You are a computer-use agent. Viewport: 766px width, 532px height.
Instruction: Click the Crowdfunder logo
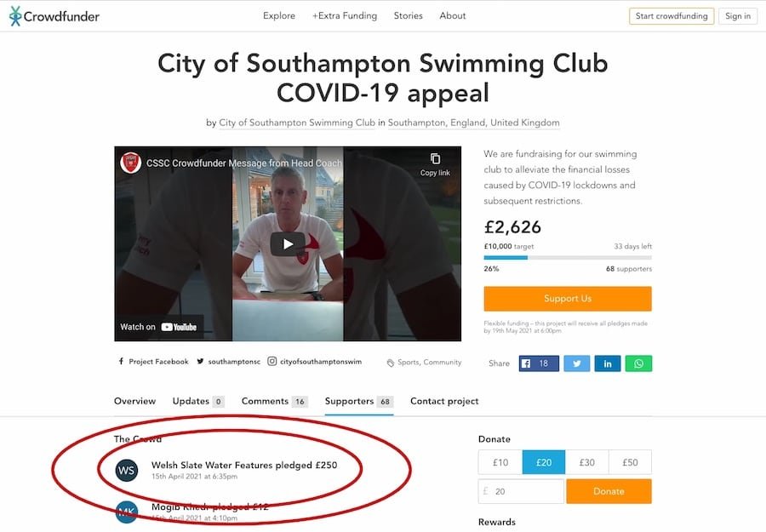(54, 16)
